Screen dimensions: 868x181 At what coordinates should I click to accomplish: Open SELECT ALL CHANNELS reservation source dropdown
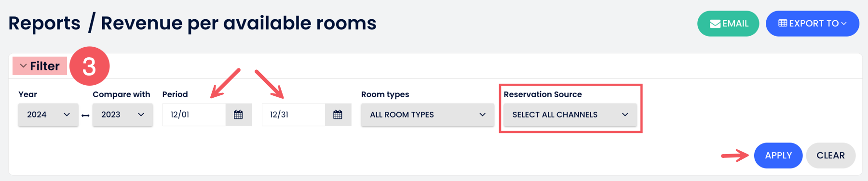point(570,115)
